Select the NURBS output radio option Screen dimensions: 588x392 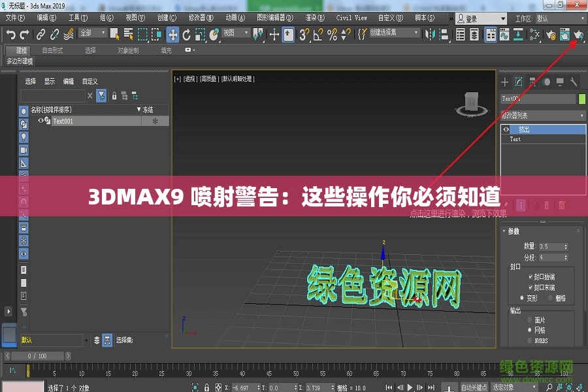[529, 340]
